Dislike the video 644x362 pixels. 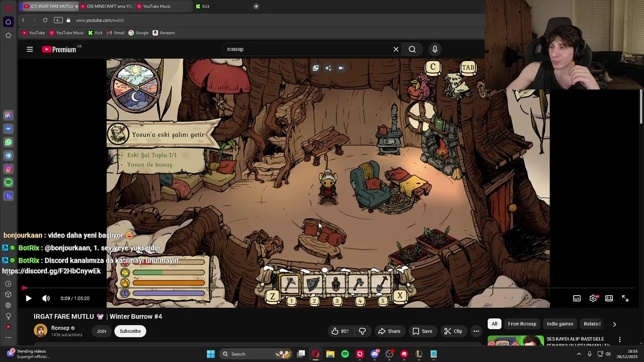click(x=362, y=331)
